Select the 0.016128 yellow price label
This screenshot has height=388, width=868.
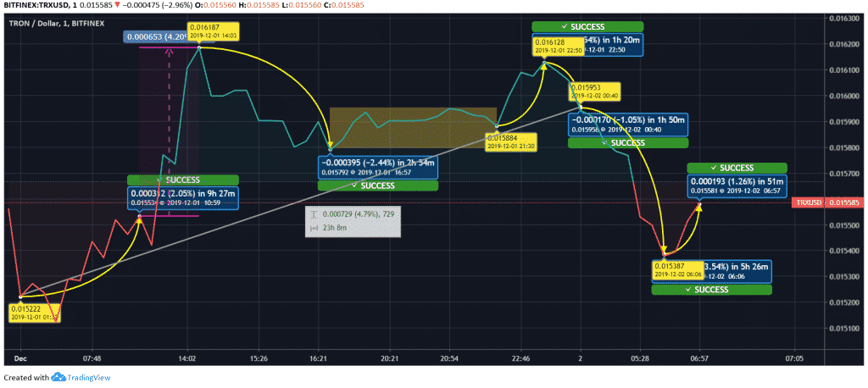coord(557,47)
